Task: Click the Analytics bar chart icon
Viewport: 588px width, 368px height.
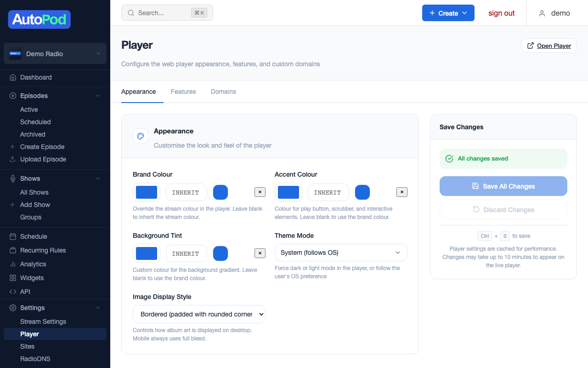Action: click(13, 264)
